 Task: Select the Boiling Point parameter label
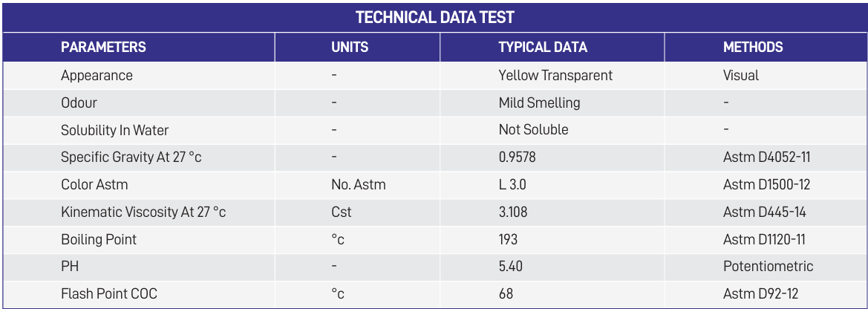[x=99, y=239]
